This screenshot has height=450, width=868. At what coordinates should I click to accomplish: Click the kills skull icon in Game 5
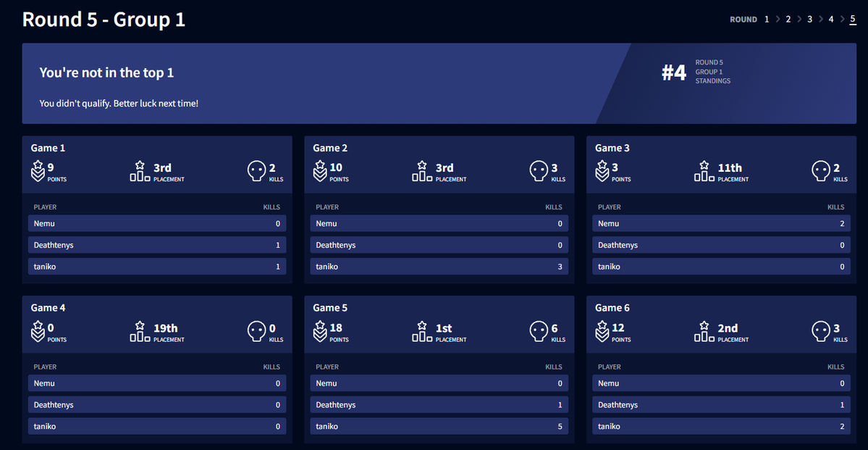(x=539, y=331)
